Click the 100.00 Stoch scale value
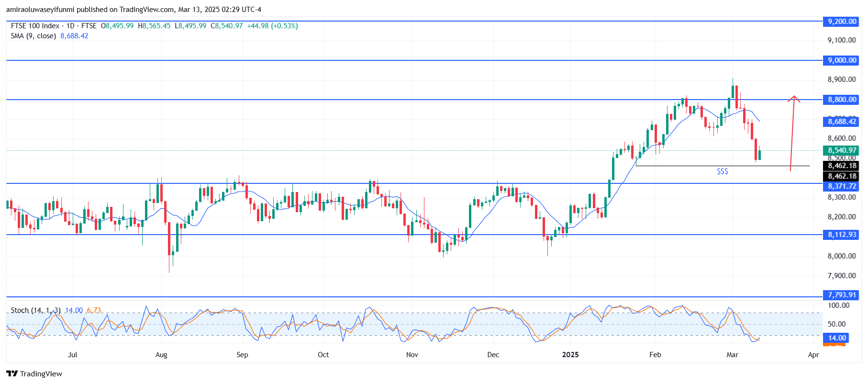This screenshot has width=868, height=384. [x=838, y=305]
